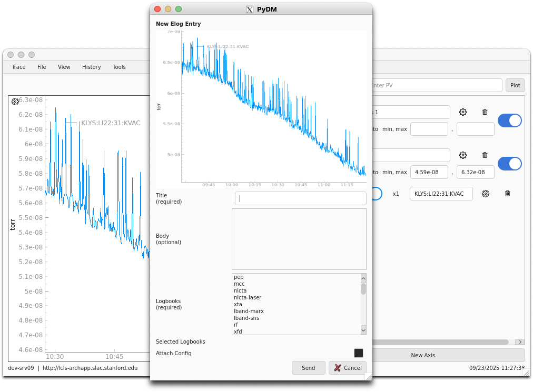The height and width of the screenshot is (392, 533).
Task: Open settings for KLYS:LI22:31:KVAC curve
Action: tap(486, 194)
